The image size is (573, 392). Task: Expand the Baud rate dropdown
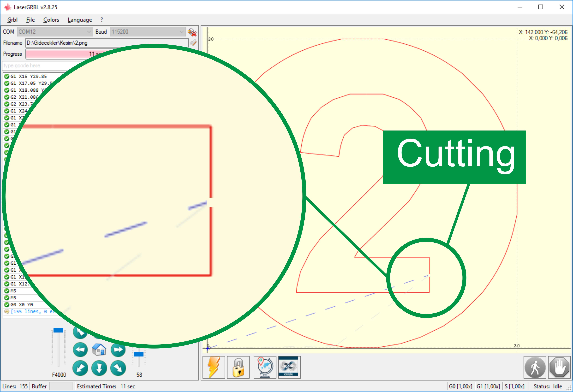[x=181, y=32]
